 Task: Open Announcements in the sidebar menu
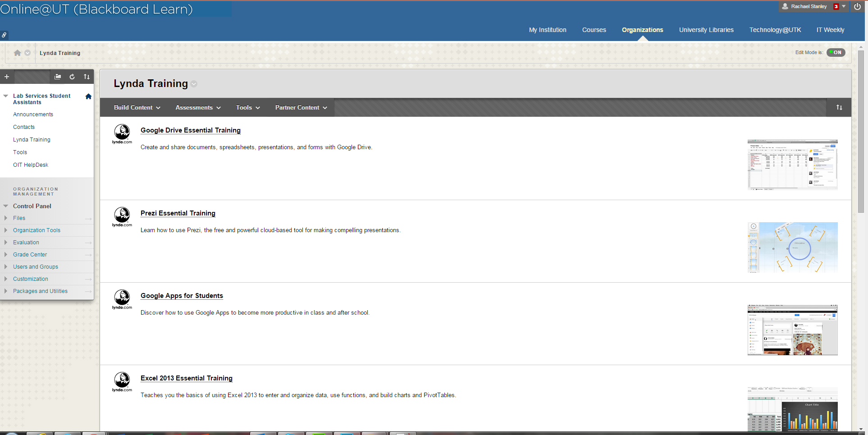tap(33, 114)
